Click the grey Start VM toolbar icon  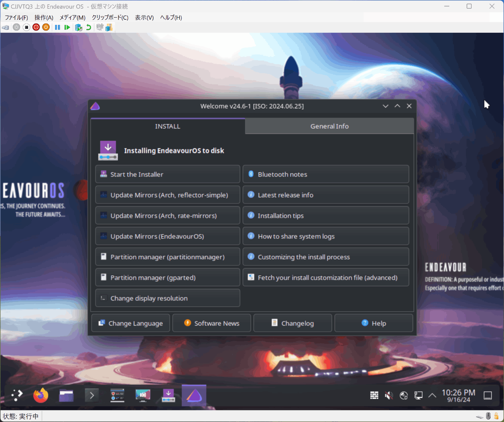click(17, 27)
